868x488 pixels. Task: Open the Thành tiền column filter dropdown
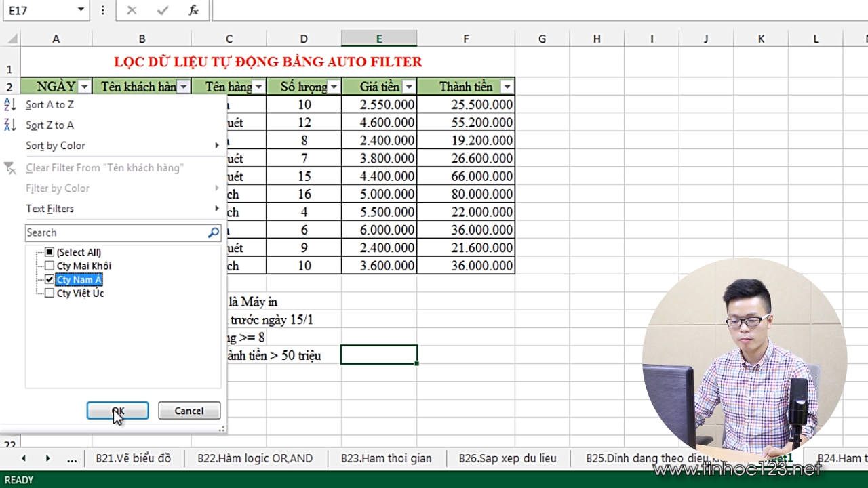pyautogui.click(x=506, y=87)
